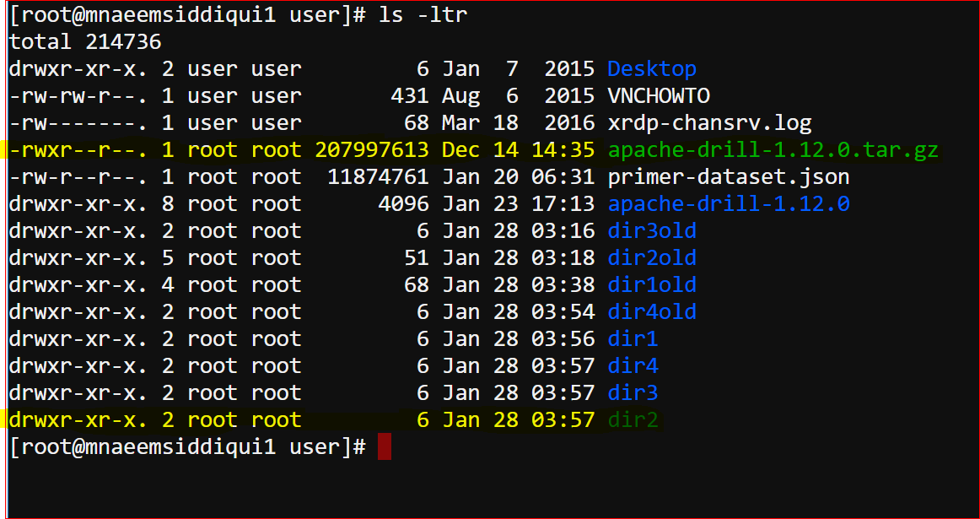980x519 pixels.
Task: Click the time "03:38" in dir1old row
Action: click(x=563, y=284)
